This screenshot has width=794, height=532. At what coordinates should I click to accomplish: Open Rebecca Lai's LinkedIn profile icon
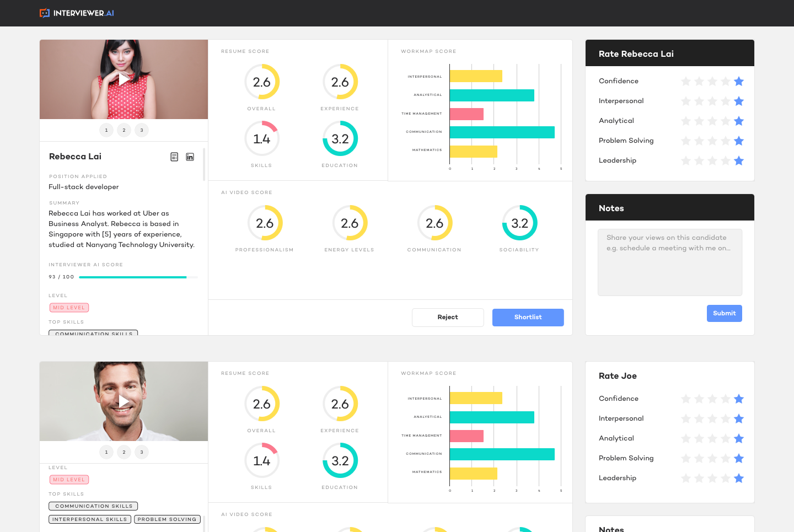[x=190, y=157]
